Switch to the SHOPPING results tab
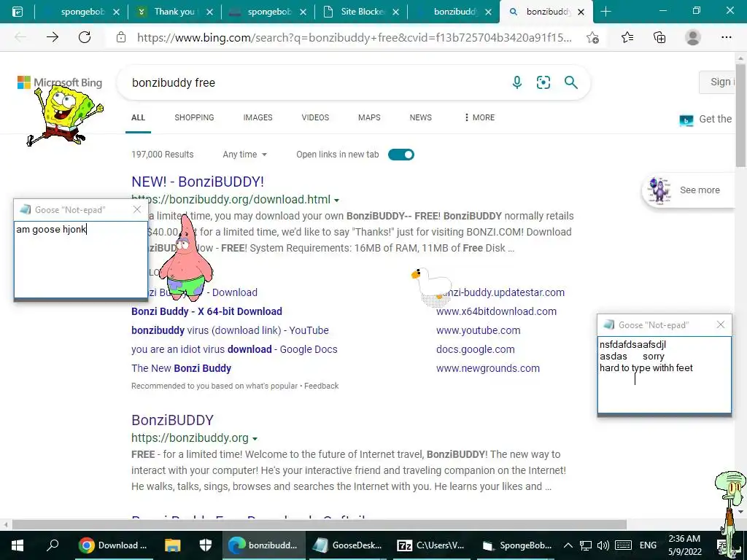 [x=194, y=117]
